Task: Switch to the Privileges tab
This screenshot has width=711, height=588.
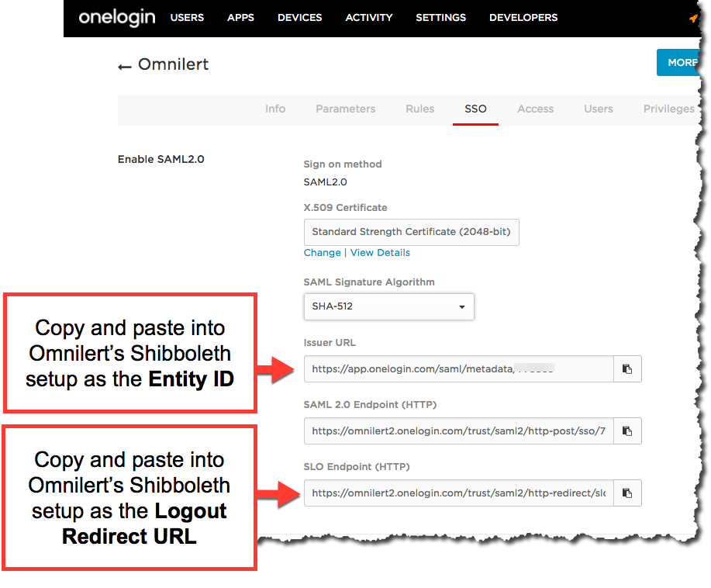Action: point(669,109)
